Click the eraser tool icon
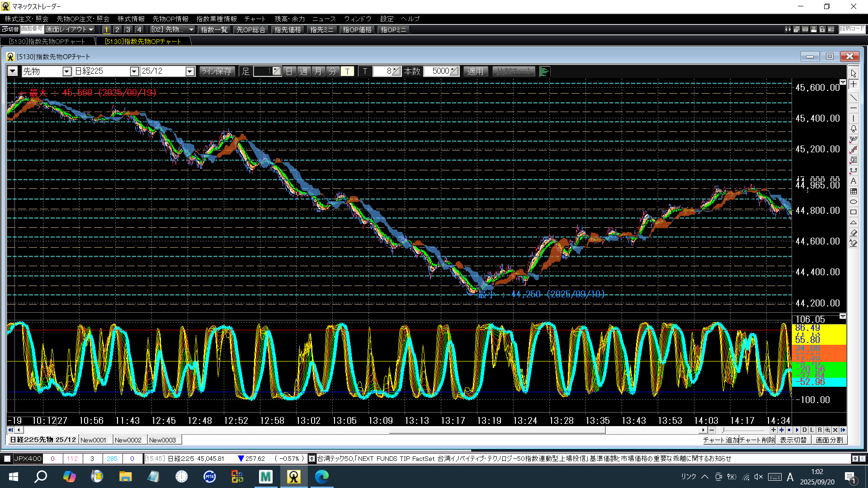This screenshot has height=488, width=868. click(853, 233)
